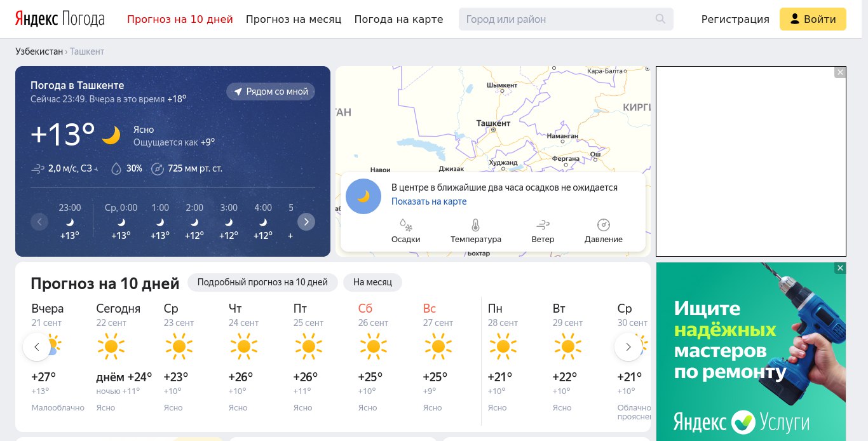868x441 pixels.
Task: Advance the 10-day forecast with right arrow
Action: [x=628, y=347]
